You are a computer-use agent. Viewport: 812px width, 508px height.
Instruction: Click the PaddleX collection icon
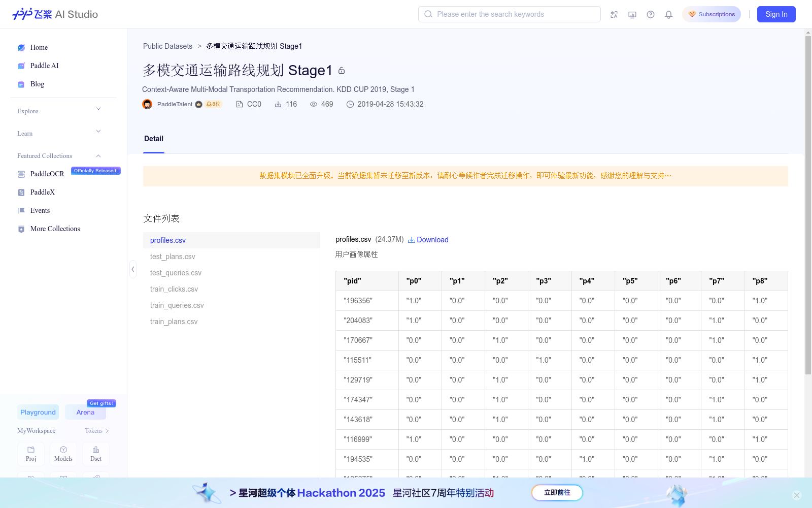[21, 192]
